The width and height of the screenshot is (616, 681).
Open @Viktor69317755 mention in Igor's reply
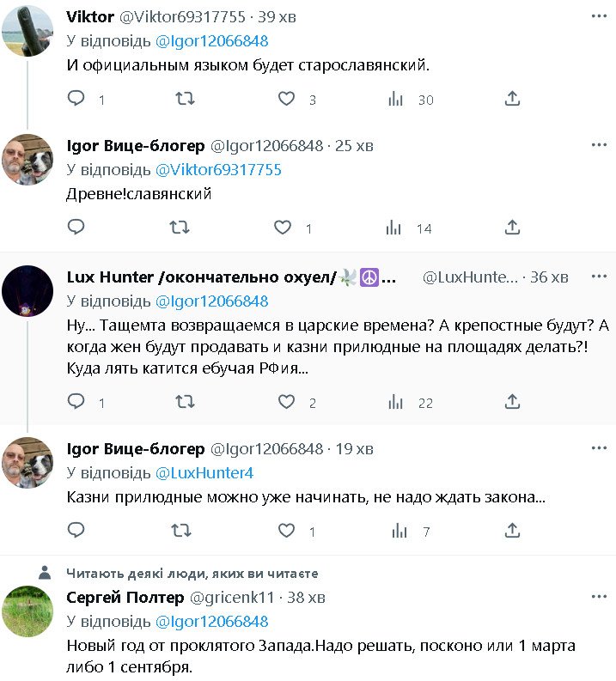pyautogui.click(x=218, y=170)
